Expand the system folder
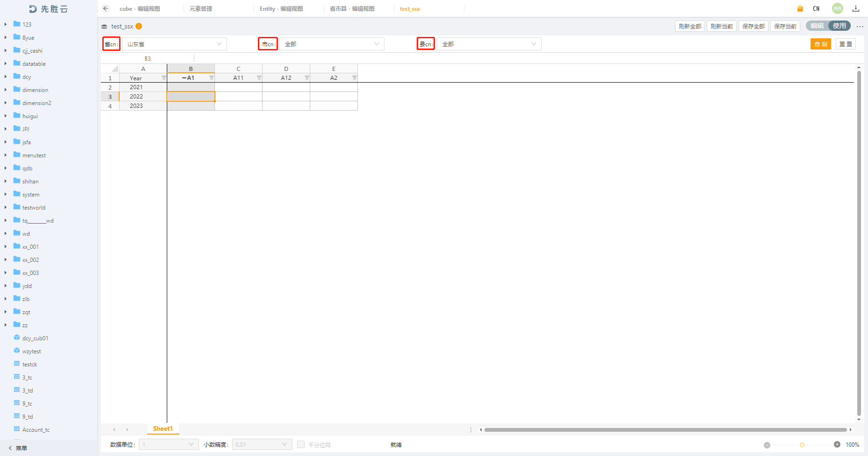 point(5,194)
